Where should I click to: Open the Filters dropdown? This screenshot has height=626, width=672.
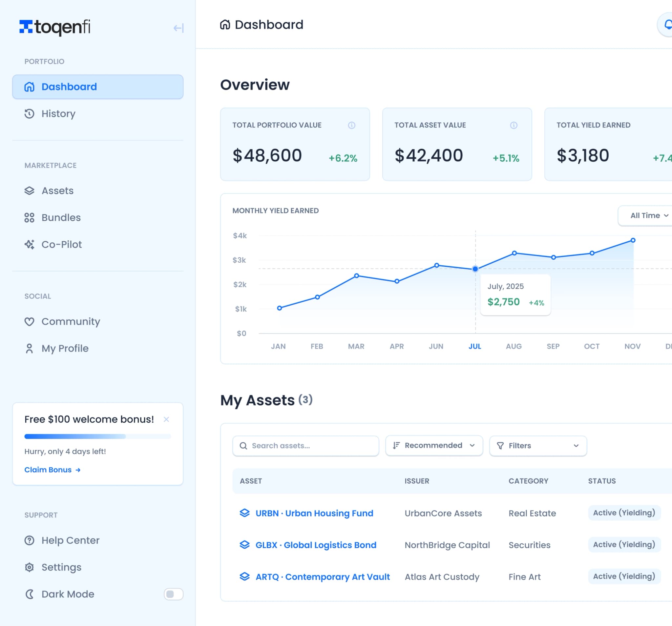pos(537,446)
